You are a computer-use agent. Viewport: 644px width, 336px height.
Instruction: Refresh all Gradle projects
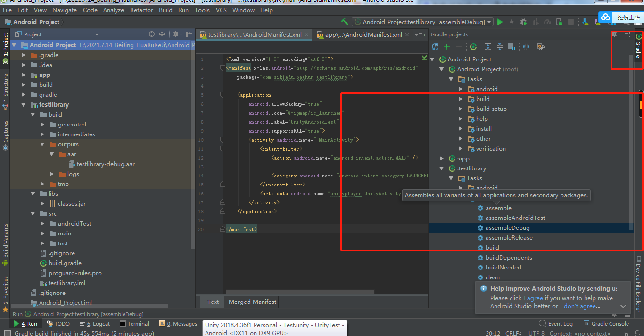coord(435,47)
